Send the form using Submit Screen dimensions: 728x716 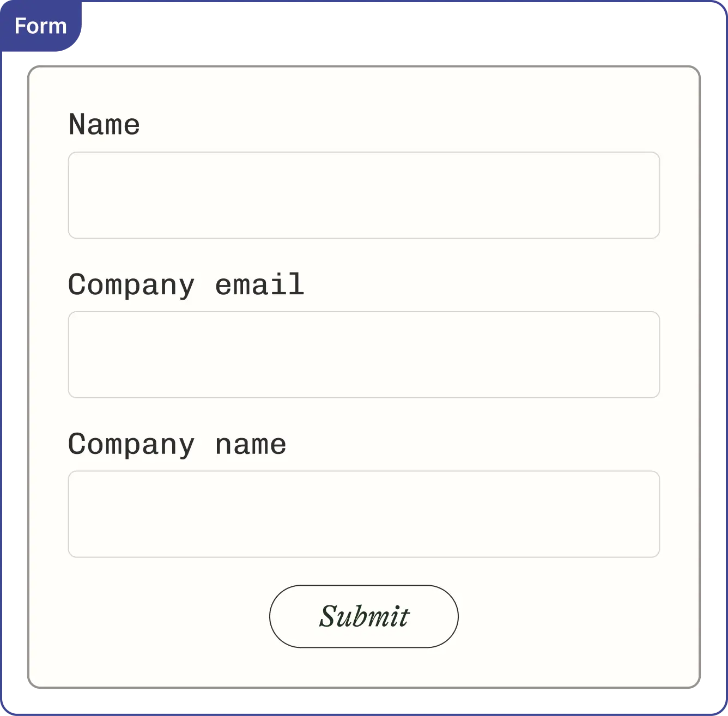(364, 616)
